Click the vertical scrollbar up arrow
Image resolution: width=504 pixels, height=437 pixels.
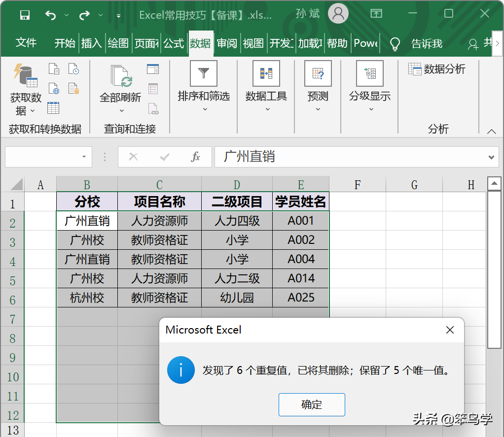(494, 183)
